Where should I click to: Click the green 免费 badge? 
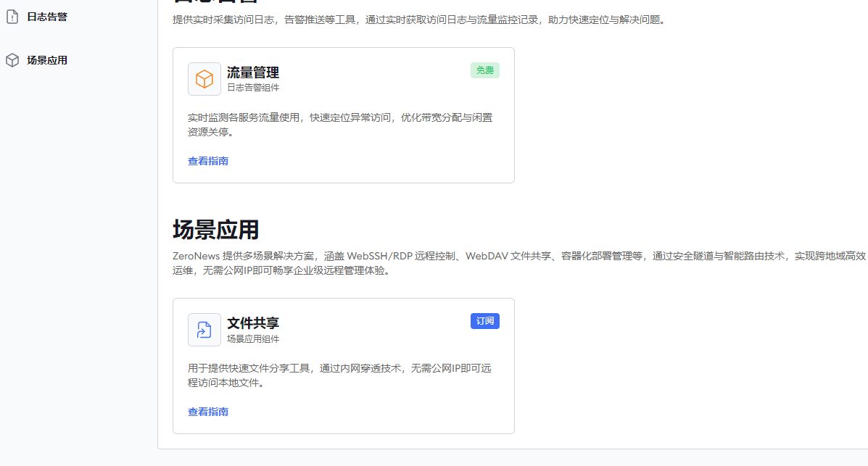485,70
